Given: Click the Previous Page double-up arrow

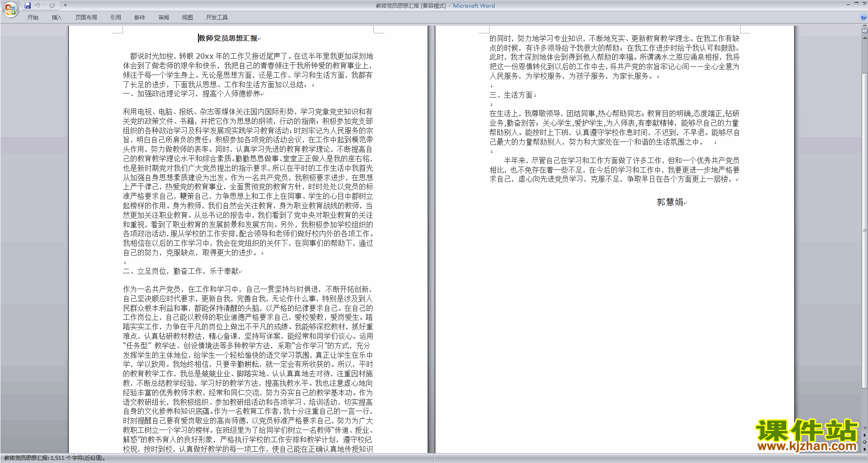Looking at the screenshot, I should click(x=865, y=435).
